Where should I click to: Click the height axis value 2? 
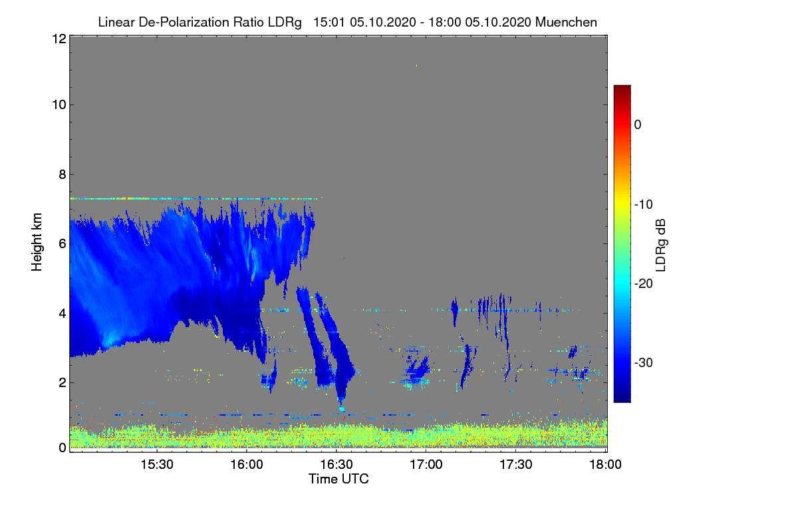coord(62,382)
